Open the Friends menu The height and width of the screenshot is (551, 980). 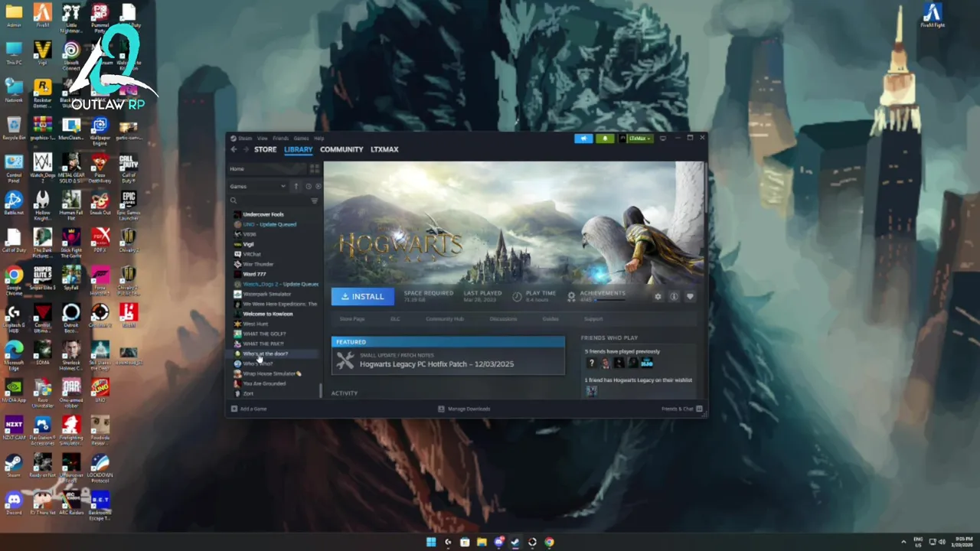coord(281,139)
